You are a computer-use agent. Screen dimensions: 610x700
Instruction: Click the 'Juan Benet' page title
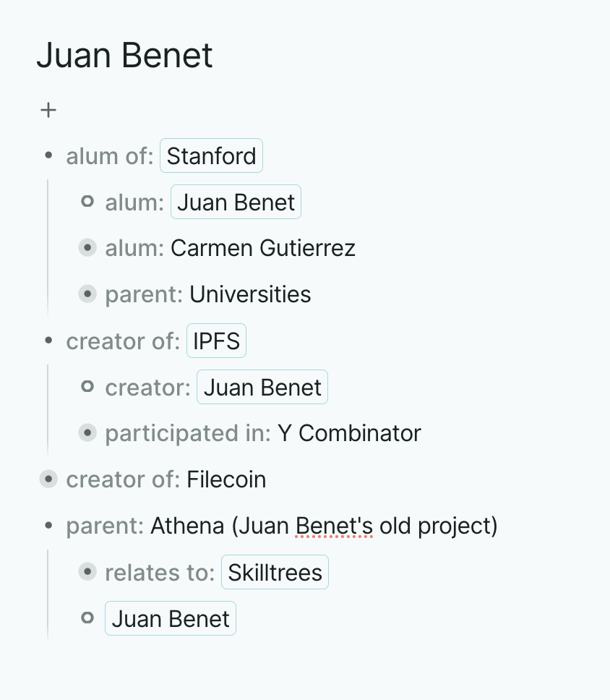pos(124,56)
